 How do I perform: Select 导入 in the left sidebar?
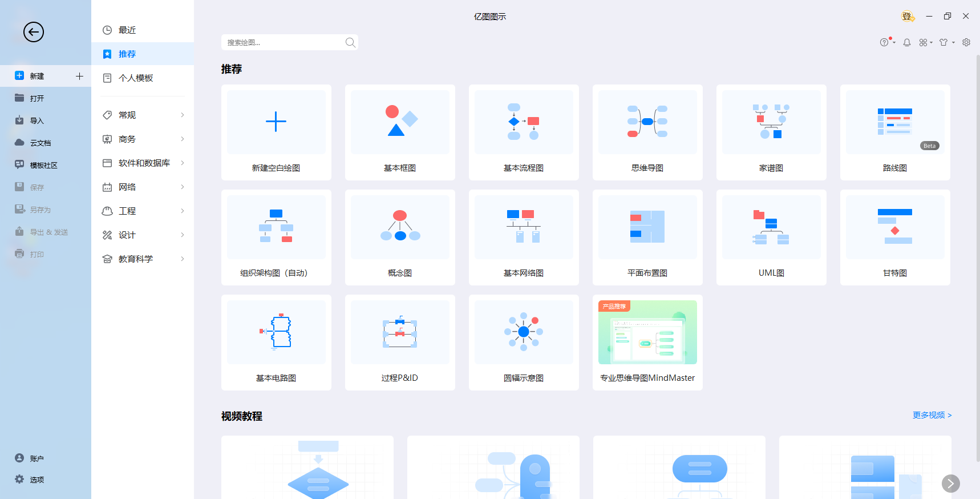pos(46,120)
